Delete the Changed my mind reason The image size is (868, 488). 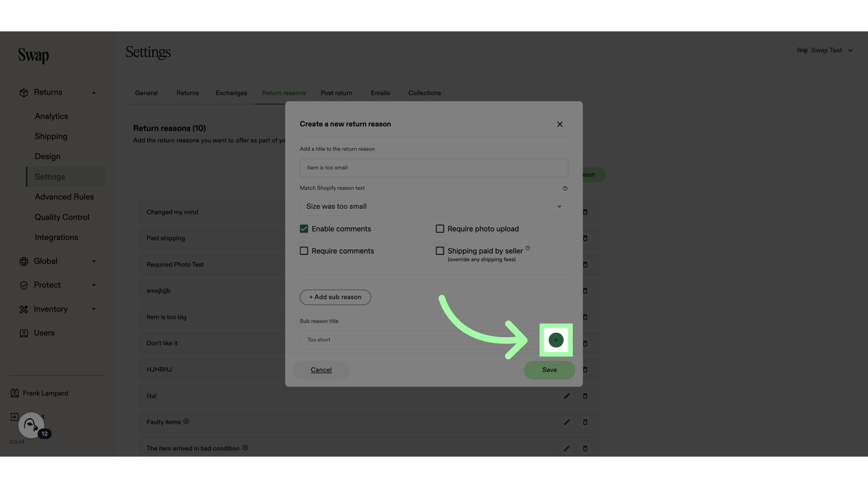point(585,212)
